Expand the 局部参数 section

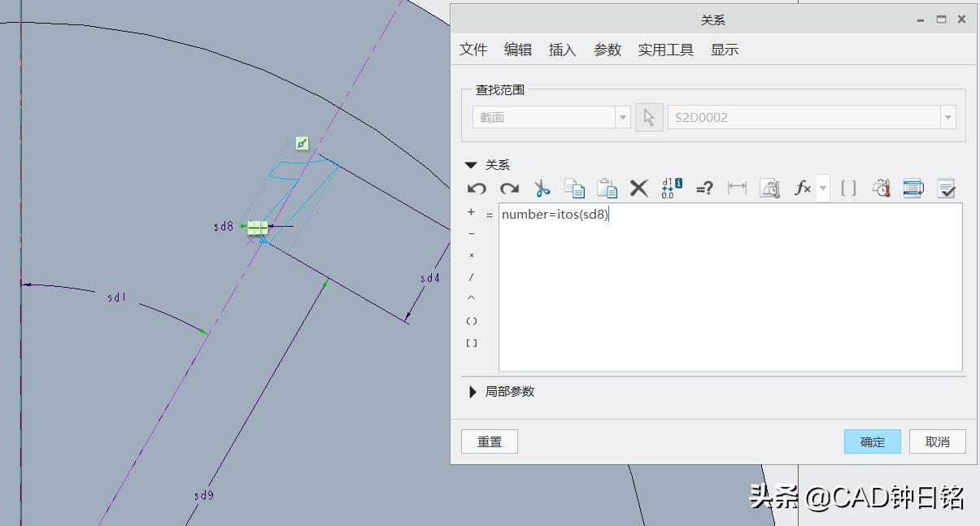point(473,391)
